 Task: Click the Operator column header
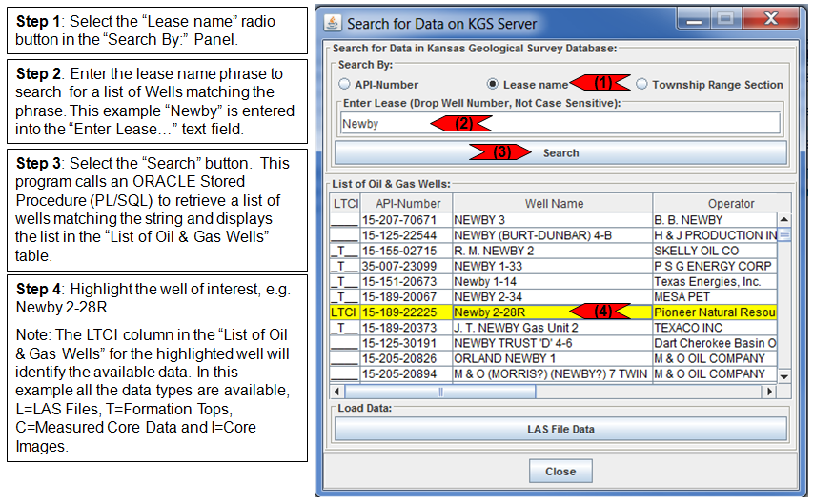tap(731, 204)
